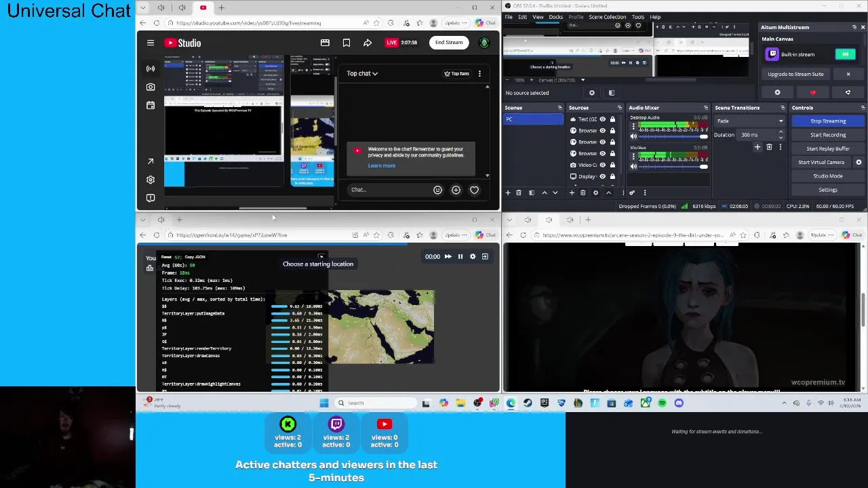Open the Stream tab in Studio sidebar
868x488 pixels.
[151, 68]
